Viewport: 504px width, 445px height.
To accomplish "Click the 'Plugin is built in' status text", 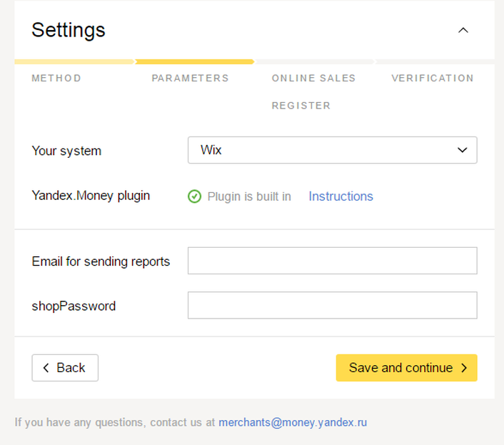I will [x=249, y=196].
